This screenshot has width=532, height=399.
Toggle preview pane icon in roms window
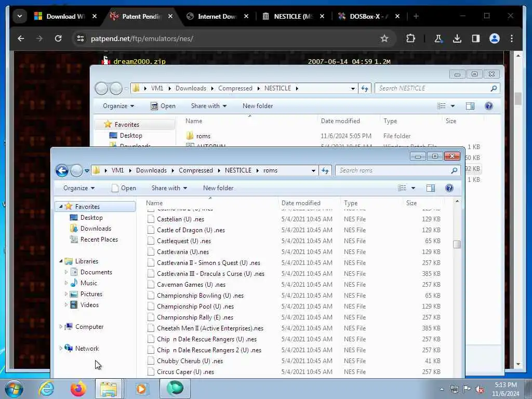pos(431,188)
